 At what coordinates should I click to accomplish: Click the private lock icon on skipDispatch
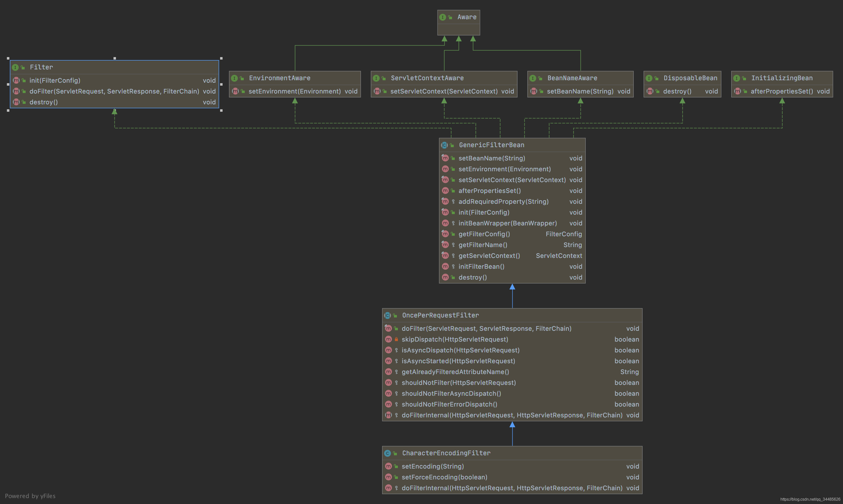(396, 339)
